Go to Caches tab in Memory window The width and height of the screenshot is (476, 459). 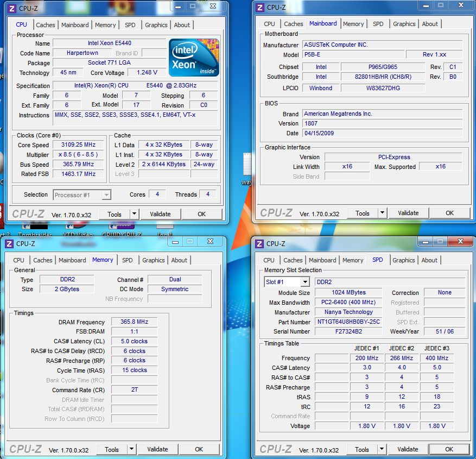(43, 260)
